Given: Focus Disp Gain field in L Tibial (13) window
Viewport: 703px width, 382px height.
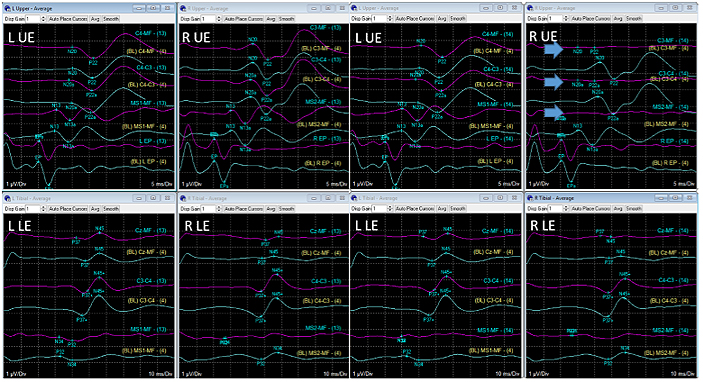Looking at the screenshot, I should (x=33, y=208).
